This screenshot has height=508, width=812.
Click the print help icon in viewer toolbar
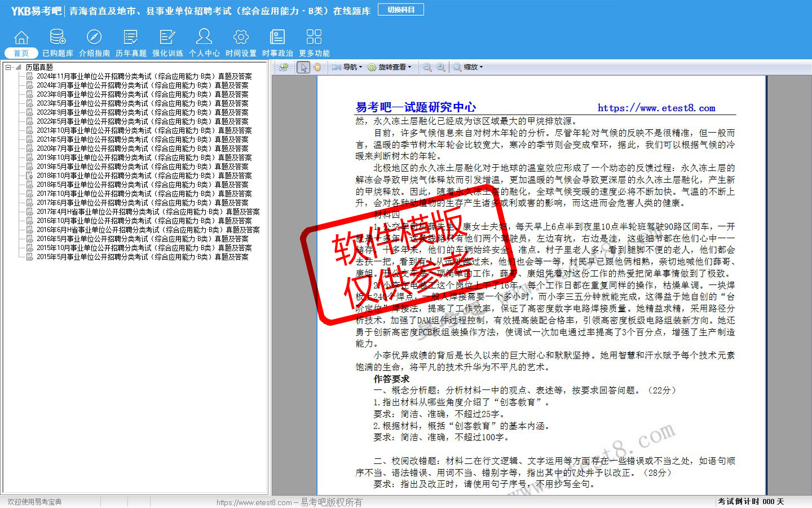click(x=284, y=67)
